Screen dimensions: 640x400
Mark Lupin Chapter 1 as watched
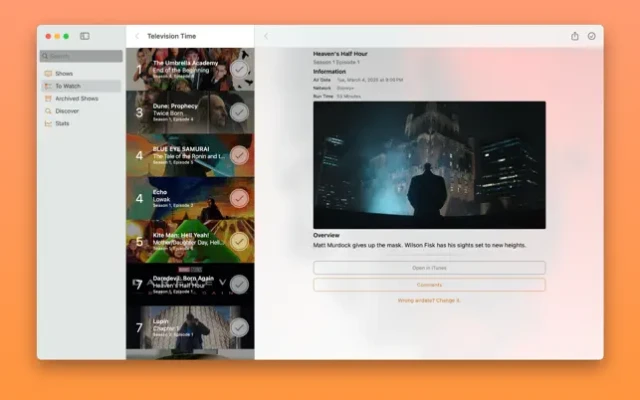pos(239,327)
